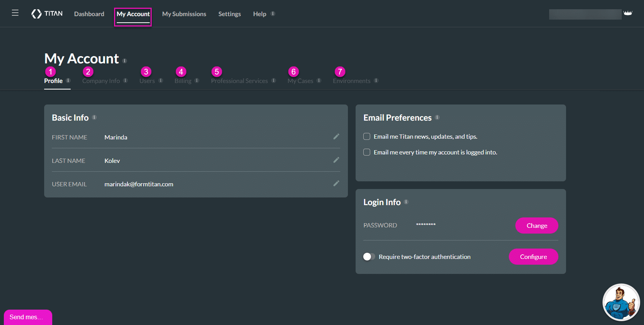644x325 pixels.
Task: Edit the First Name field pencil
Action: [336, 137]
